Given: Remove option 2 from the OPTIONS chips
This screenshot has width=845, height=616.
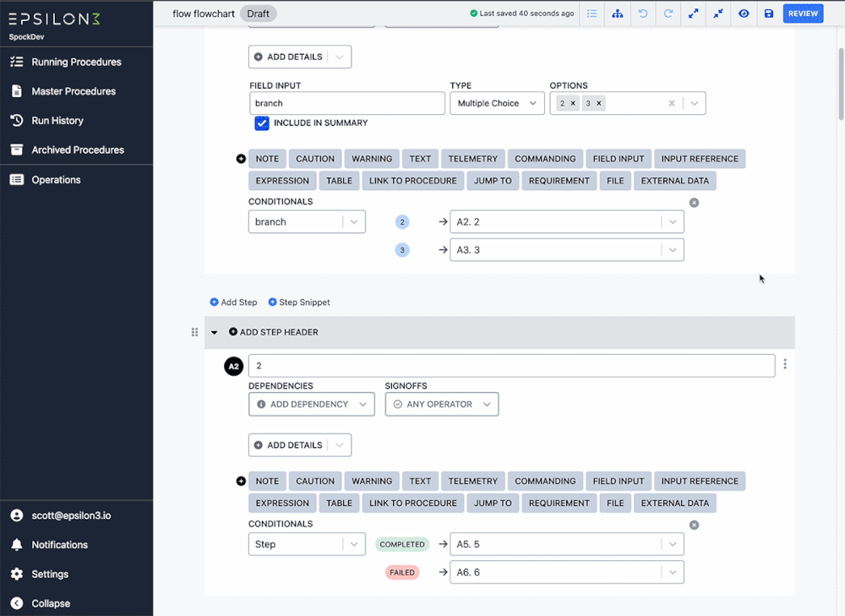Looking at the screenshot, I should pyautogui.click(x=571, y=102).
